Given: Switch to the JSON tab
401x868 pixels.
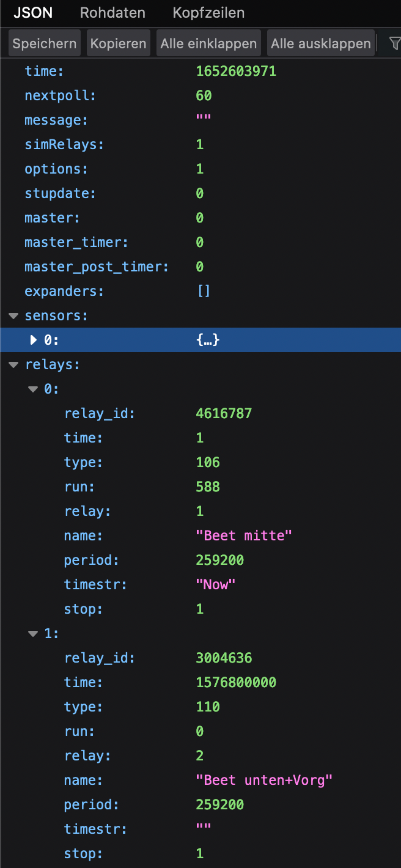Looking at the screenshot, I should [x=33, y=12].
